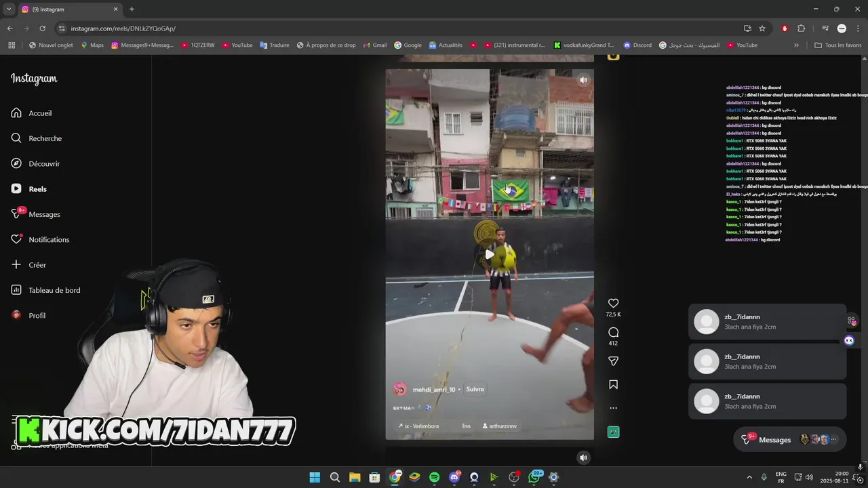Open the Gmail bookmark

coord(374,45)
